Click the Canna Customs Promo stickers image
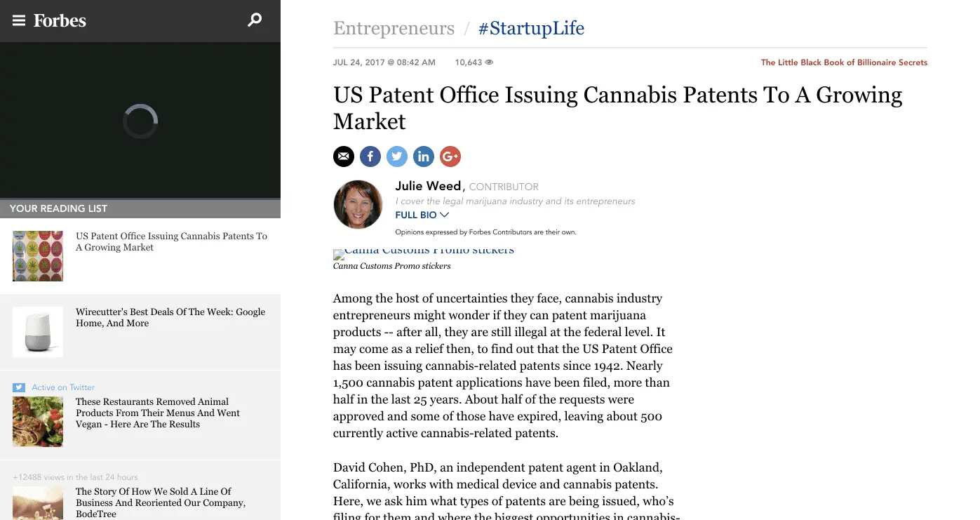 click(x=424, y=251)
